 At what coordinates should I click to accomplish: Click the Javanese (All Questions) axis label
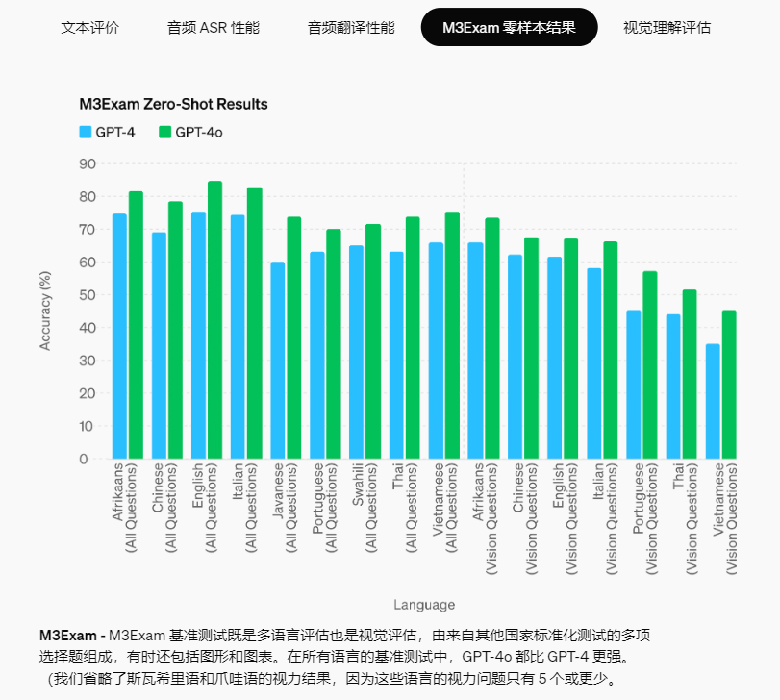pyautogui.click(x=285, y=507)
